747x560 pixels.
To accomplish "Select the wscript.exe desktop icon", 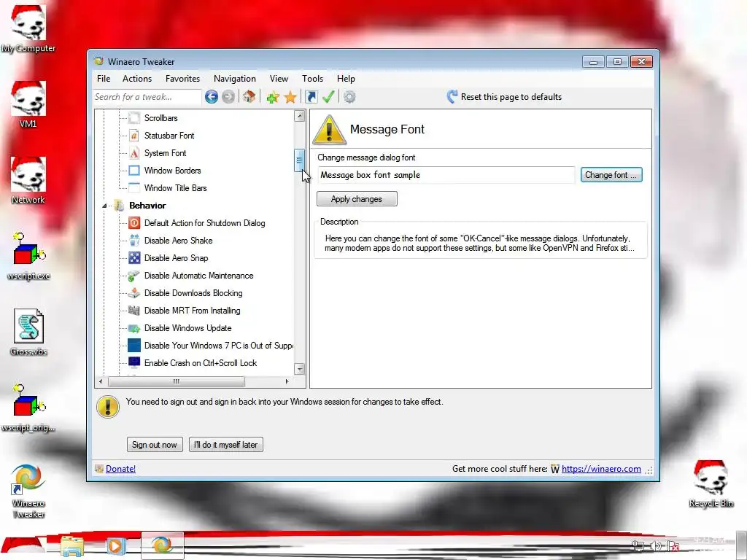I will (28, 257).
